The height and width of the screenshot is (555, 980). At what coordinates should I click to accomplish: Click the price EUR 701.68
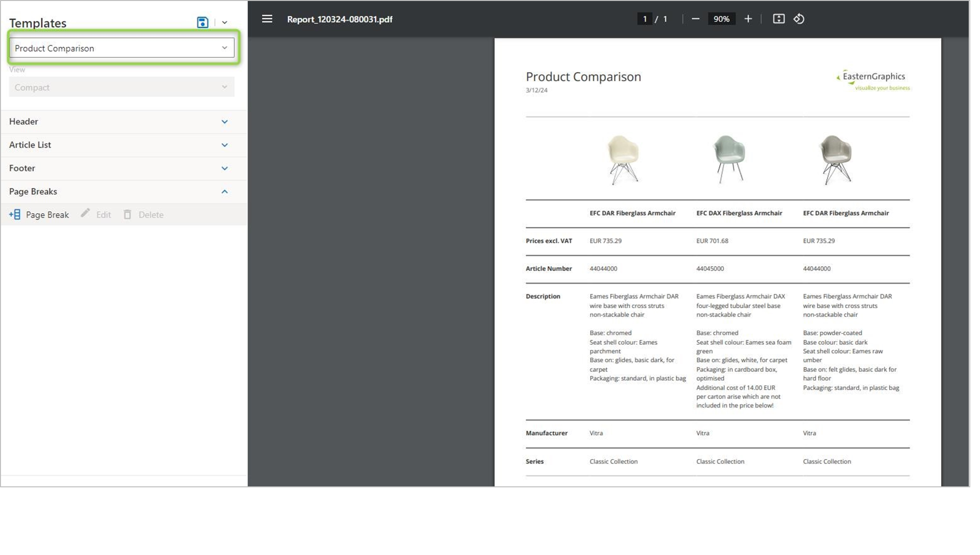click(x=712, y=241)
